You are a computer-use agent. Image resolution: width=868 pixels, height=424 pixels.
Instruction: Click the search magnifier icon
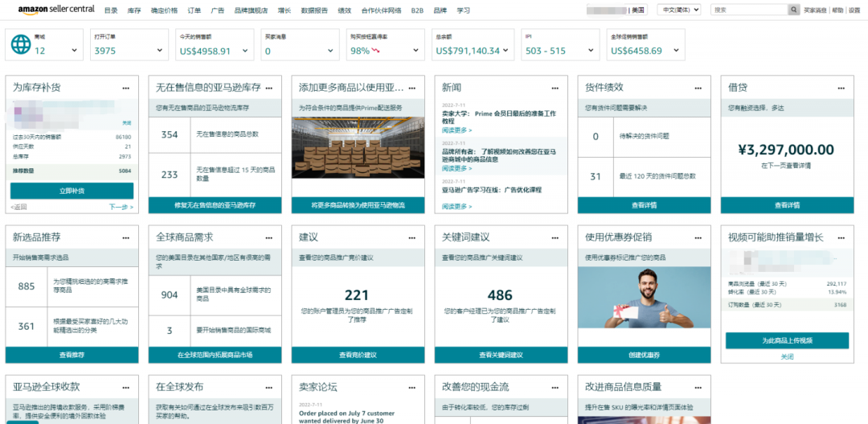(794, 10)
